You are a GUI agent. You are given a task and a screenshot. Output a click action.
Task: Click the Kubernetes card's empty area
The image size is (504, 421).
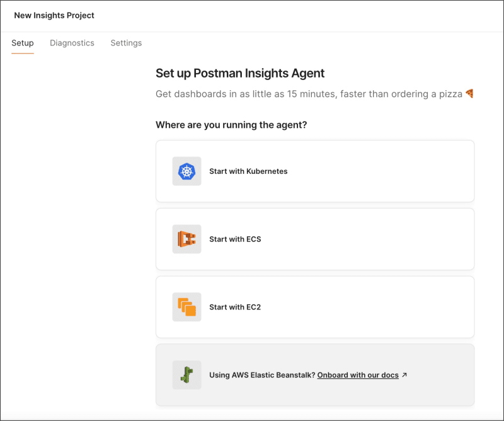391,171
